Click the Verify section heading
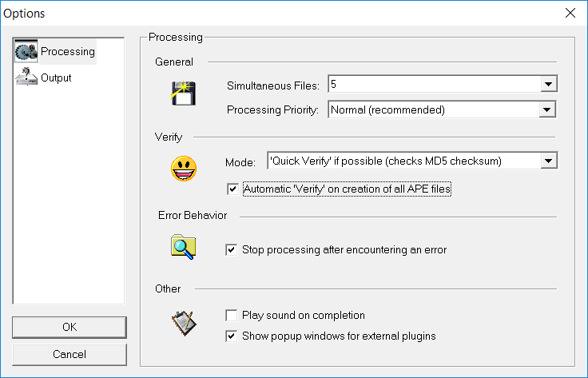 [x=169, y=137]
